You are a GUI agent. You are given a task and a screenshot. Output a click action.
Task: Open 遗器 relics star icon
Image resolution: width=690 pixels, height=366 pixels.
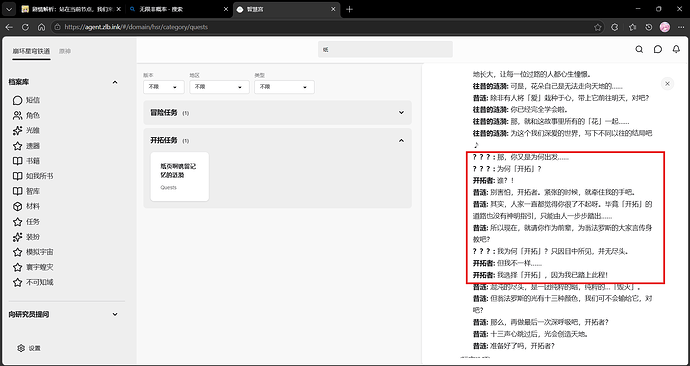pos(17,146)
